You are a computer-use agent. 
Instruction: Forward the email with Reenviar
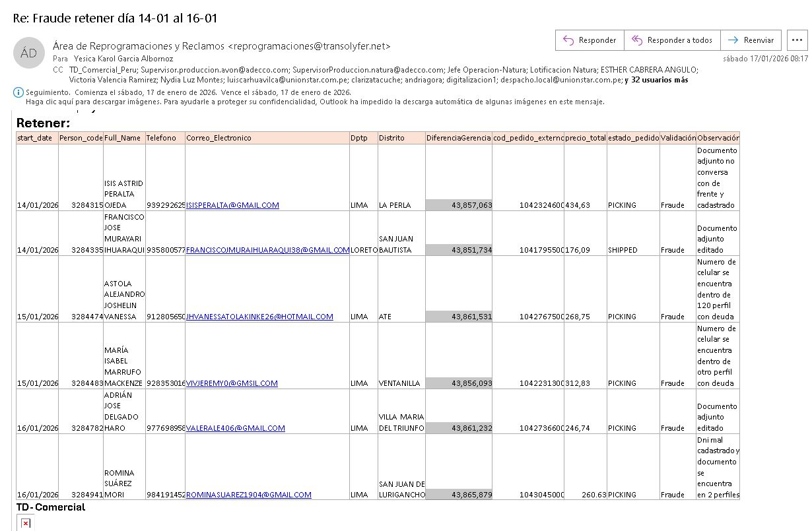pos(751,40)
